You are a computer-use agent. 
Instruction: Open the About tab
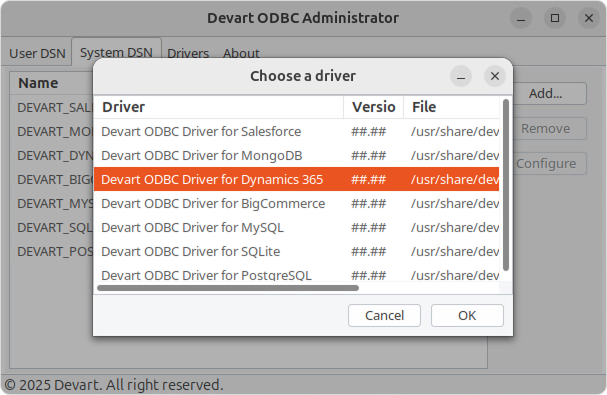coord(241,53)
